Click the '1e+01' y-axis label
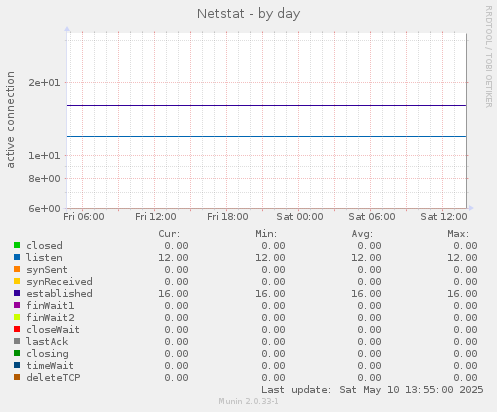 pos(44,155)
